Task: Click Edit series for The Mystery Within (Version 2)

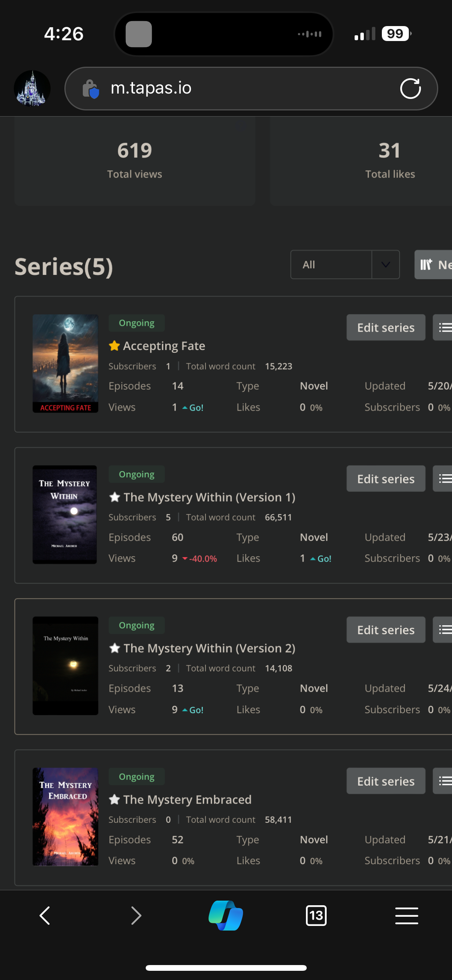Action: pos(386,630)
